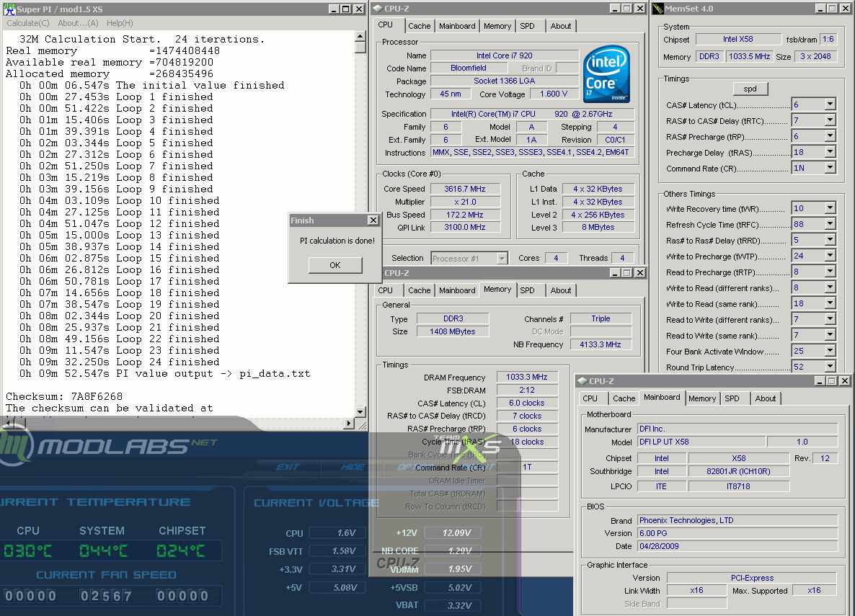Open the Round Trip Latency dropdown
Image resolution: width=855 pixels, height=616 pixels.
(830, 366)
